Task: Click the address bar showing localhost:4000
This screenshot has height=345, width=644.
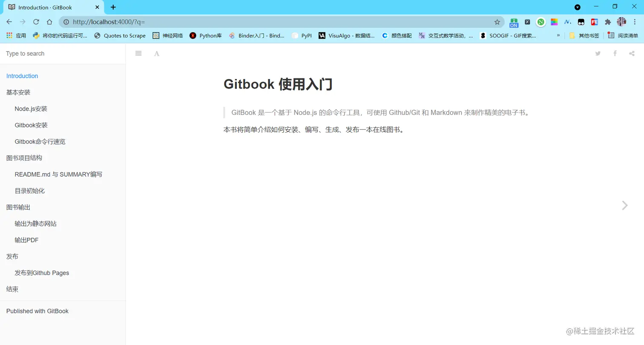Action: point(281,22)
